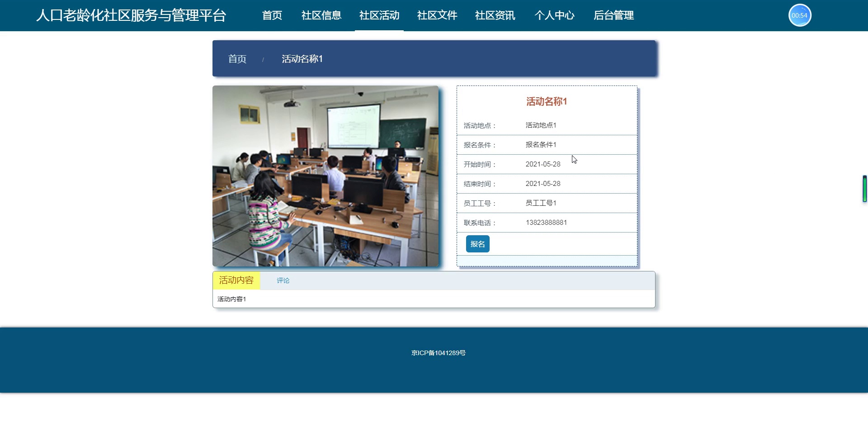Viewport: 868px width, 437px height.
Task: Click the phone number 13823888881
Action: (x=546, y=223)
